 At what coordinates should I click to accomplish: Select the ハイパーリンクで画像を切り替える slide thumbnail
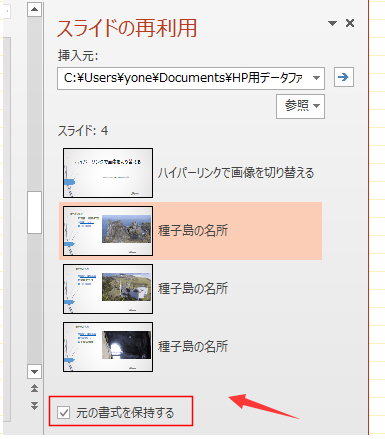point(108,173)
